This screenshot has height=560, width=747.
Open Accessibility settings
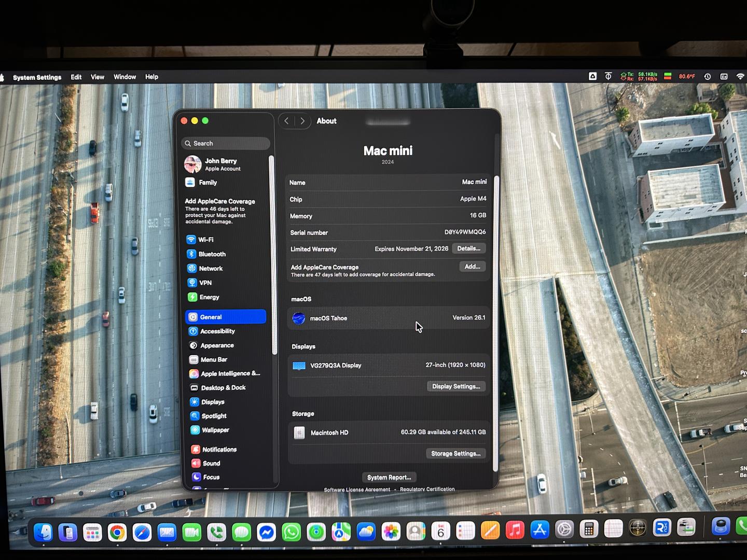(217, 331)
